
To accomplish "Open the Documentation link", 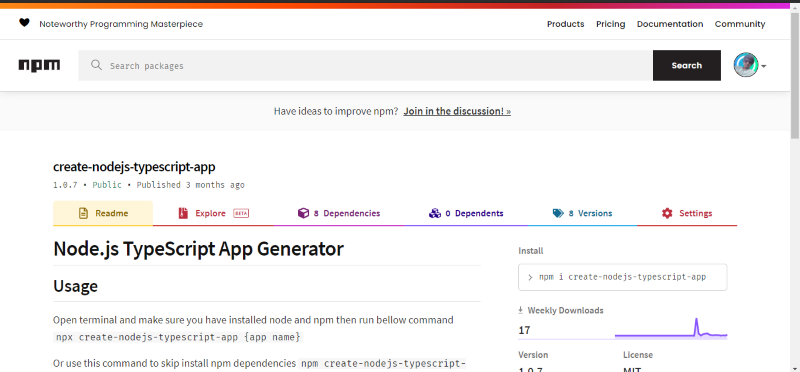I will point(670,24).
